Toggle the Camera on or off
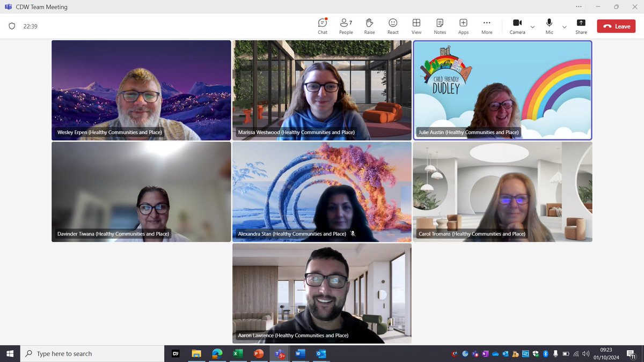This screenshot has height=362, width=644. tap(517, 26)
